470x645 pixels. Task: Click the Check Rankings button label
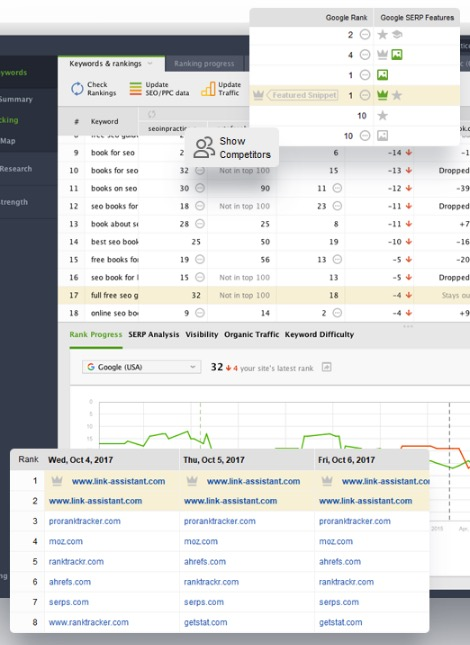pos(102,88)
